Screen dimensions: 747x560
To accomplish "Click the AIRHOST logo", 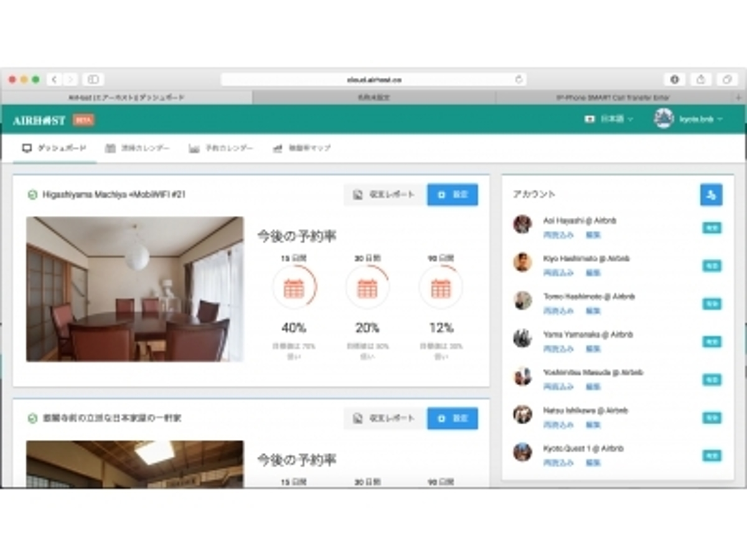I will [39, 120].
